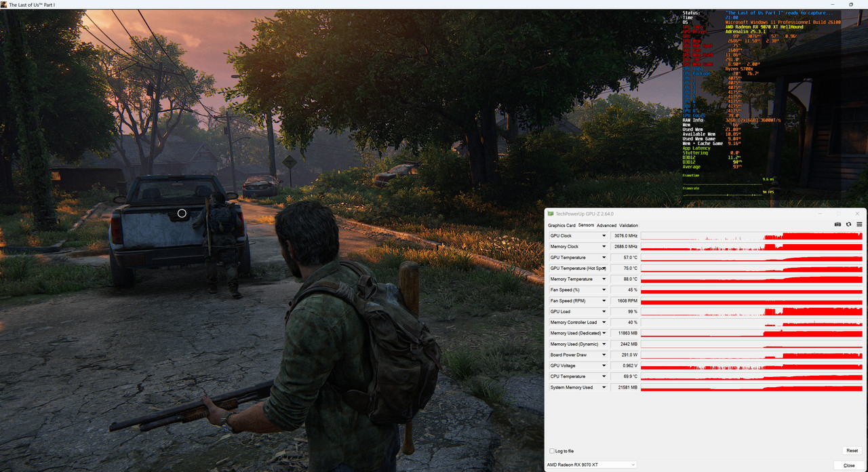Image resolution: width=868 pixels, height=472 pixels.
Task: Restore down The Last of Us game window
Action: click(851, 4)
